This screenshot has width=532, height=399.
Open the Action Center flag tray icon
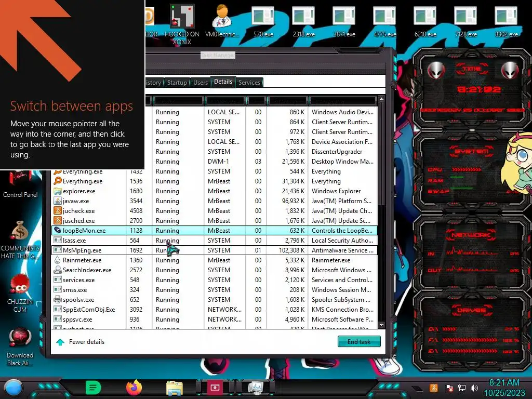(x=449, y=388)
